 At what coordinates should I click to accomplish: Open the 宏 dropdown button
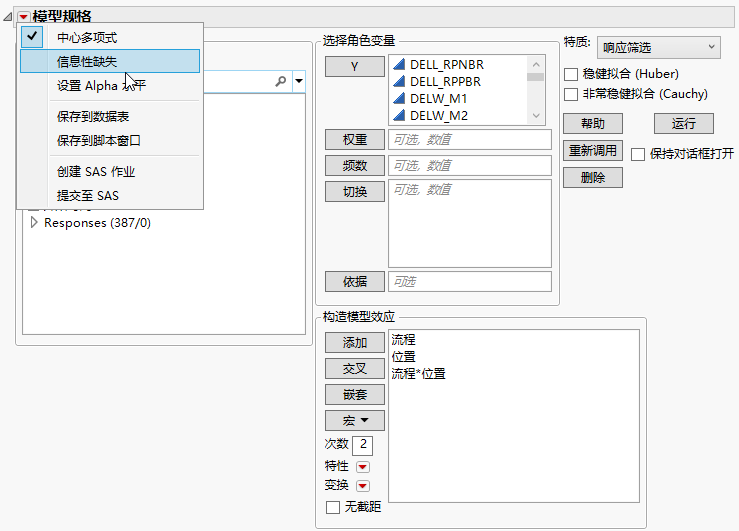pos(354,420)
